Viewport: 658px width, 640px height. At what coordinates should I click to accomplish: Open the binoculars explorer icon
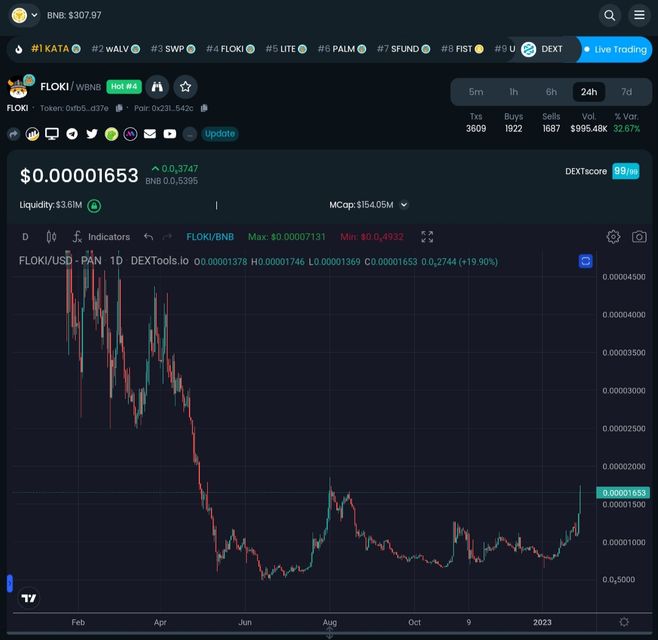157,87
